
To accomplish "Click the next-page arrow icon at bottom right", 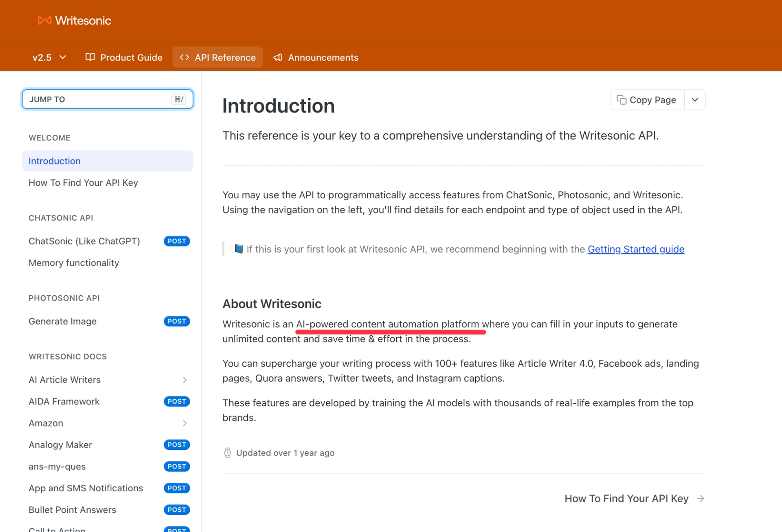I will [700, 499].
